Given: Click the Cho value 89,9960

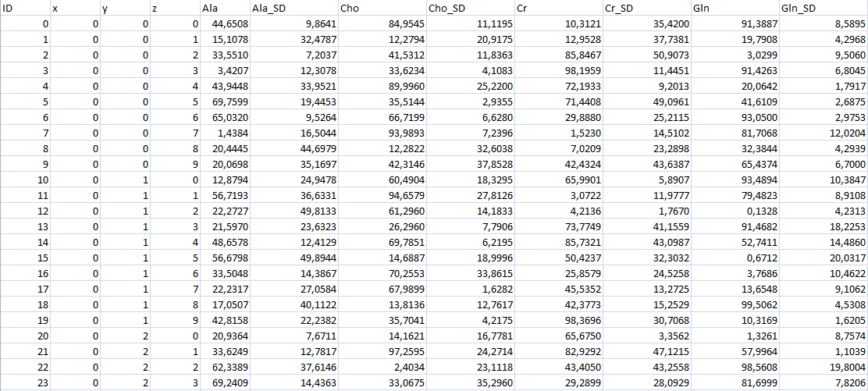Looking at the screenshot, I should tap(381, 86).
